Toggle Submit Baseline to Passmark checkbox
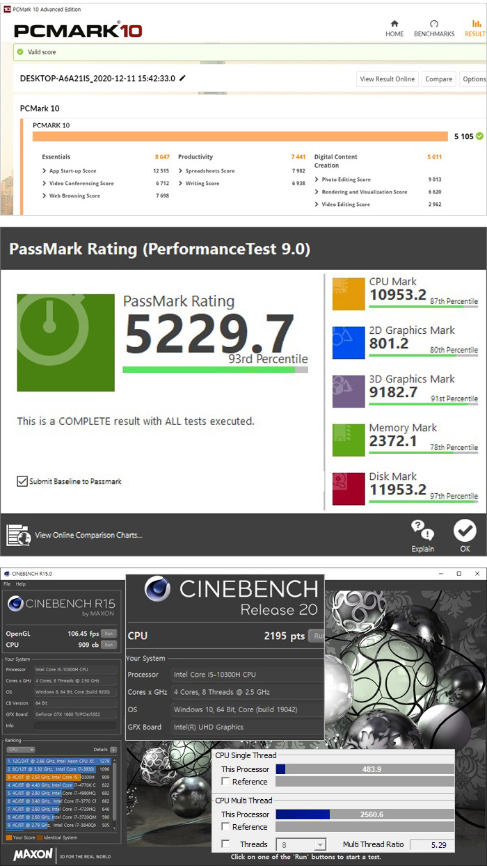Viewport: 487px width, 868px height. point(22,481)
